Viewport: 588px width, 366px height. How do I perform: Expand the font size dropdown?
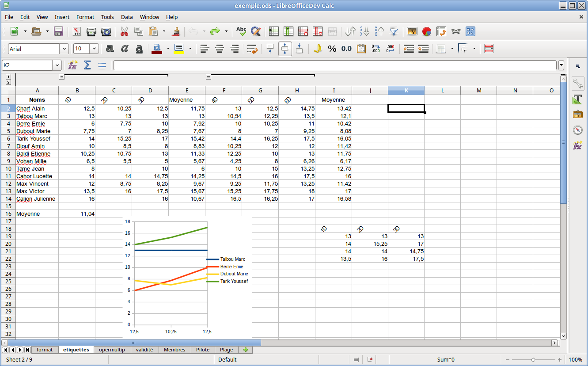coord(94,49)
